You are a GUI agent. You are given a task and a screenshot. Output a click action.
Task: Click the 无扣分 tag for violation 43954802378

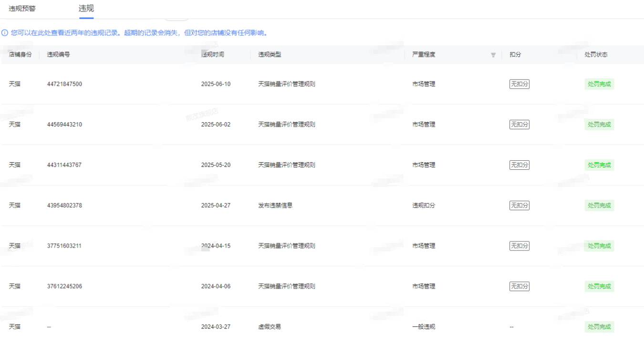(x=519, y=206)
